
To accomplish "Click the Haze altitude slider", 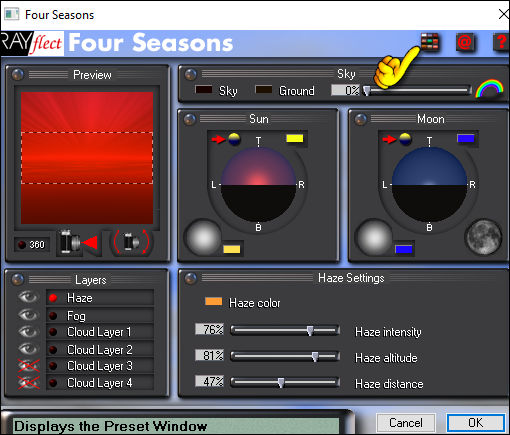I will click(x=285, y=356).
